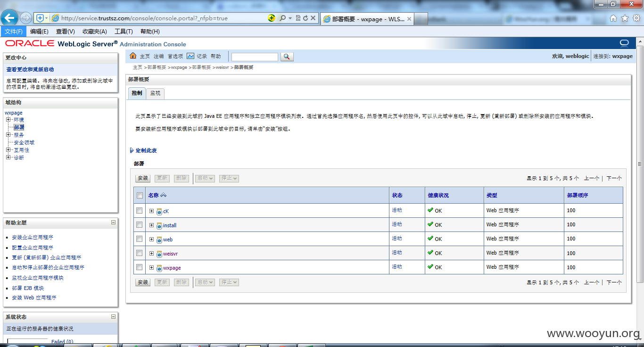Select 安全领域 in the domain structure tree

pos(24,142)
